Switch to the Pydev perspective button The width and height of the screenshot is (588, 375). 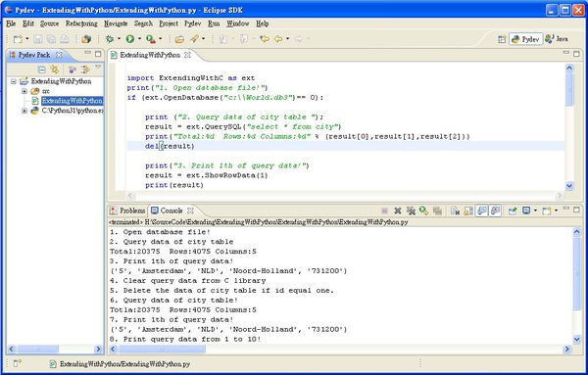pyautogui.click(x=525, y=39)
